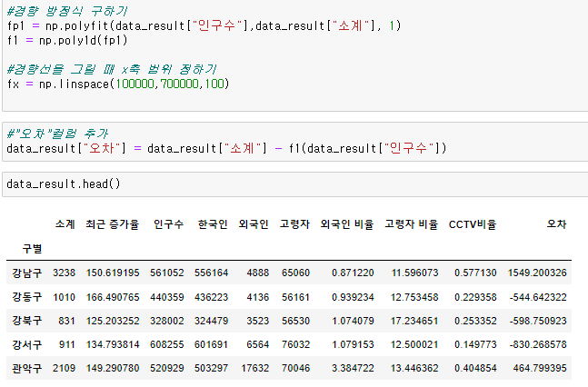
Task: Click the value 464.799395
Action: (x=540, y=368)
